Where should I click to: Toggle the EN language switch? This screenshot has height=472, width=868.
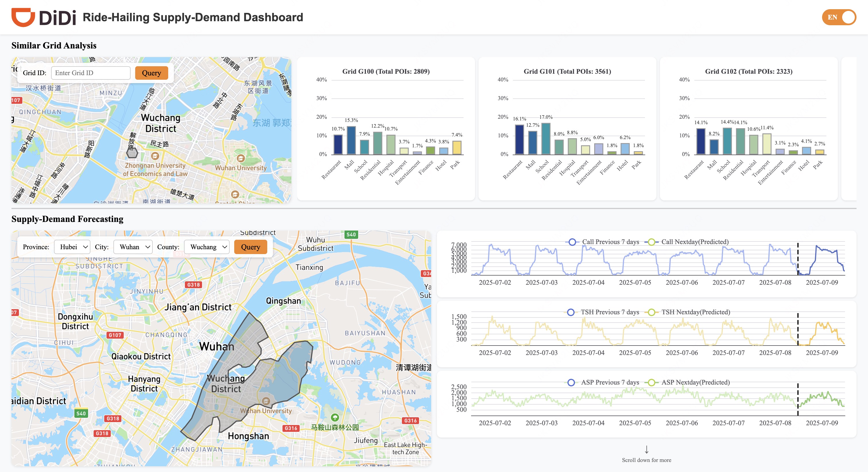(x=839, y=17)
